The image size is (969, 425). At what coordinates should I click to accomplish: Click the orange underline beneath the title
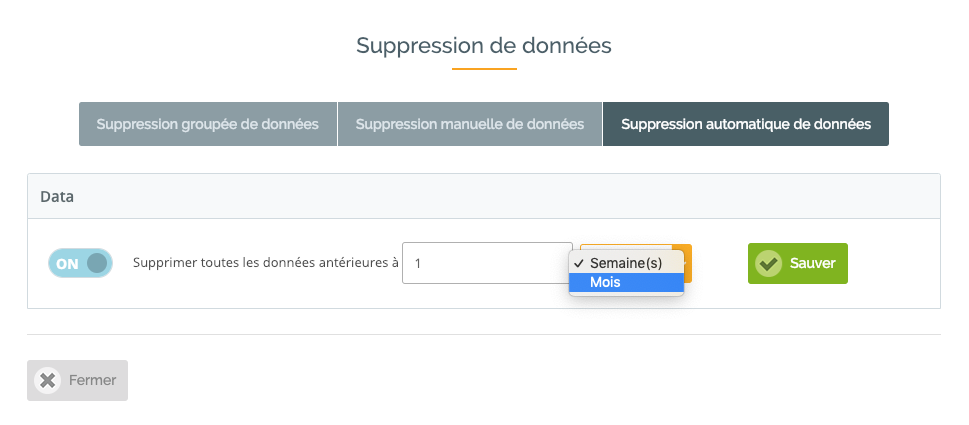484,69
